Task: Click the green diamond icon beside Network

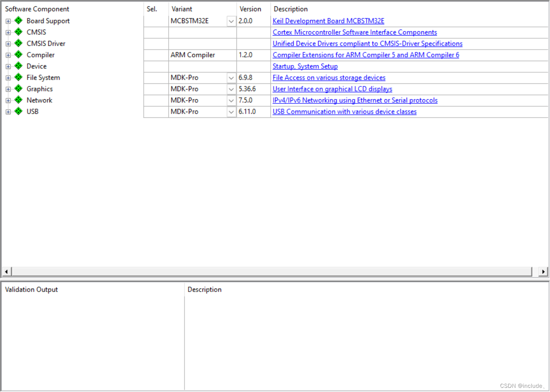Action: click(19, 100)
